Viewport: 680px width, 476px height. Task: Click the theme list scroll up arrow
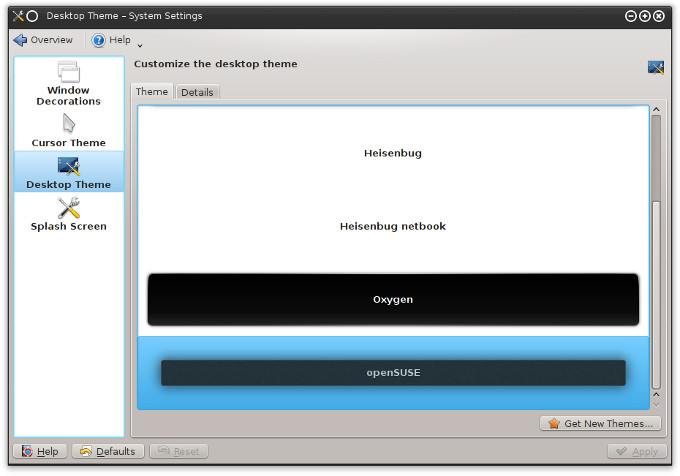[x=656, y=110]
